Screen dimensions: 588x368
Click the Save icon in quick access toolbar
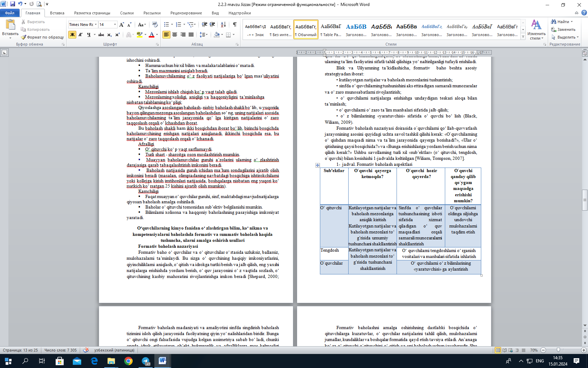point(13,4)
